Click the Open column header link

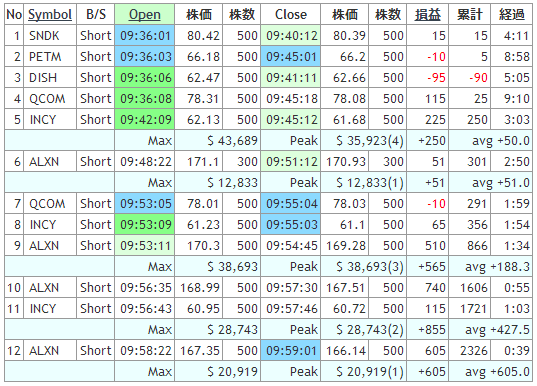[x=145, y=14]
